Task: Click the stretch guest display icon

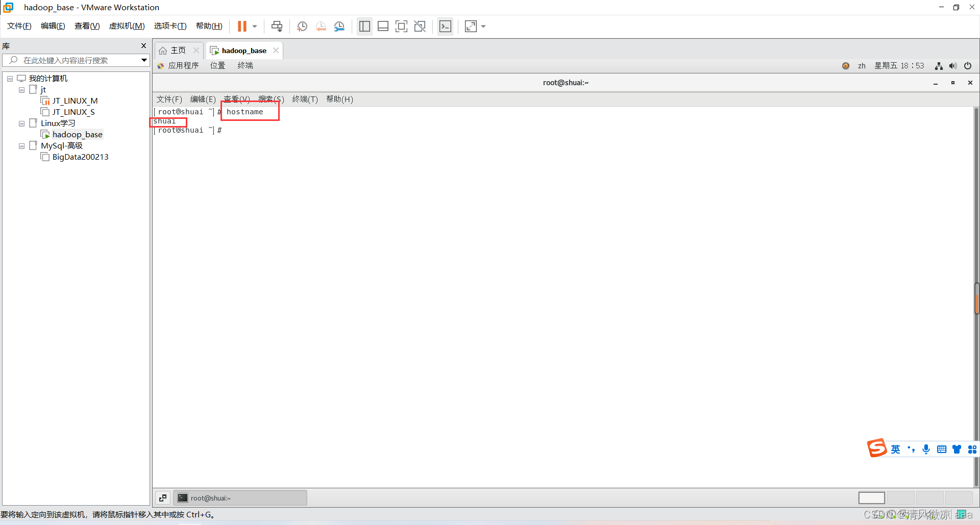Action: coord(471,26)
